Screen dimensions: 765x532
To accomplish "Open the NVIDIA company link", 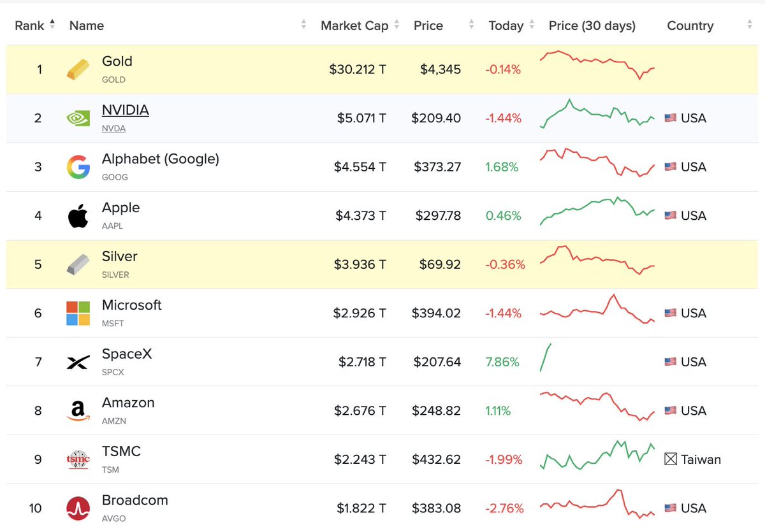I will pos(126,110).
